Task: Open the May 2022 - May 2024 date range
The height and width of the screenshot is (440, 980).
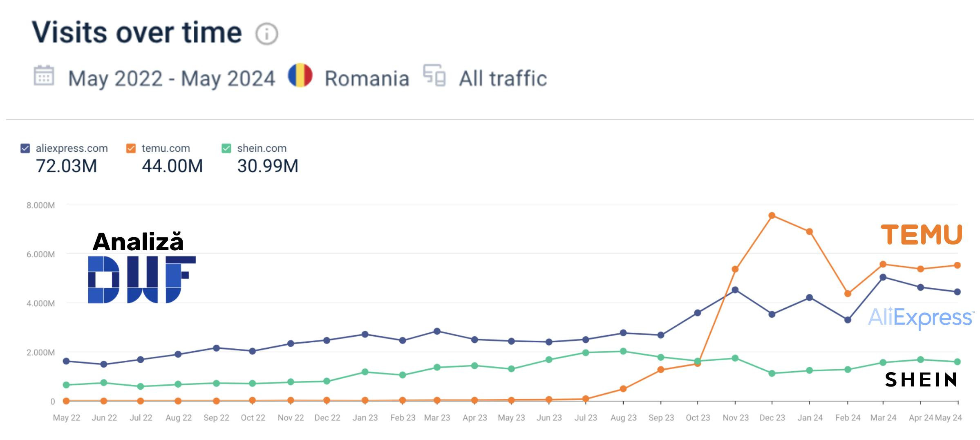Action: [171, 79]
